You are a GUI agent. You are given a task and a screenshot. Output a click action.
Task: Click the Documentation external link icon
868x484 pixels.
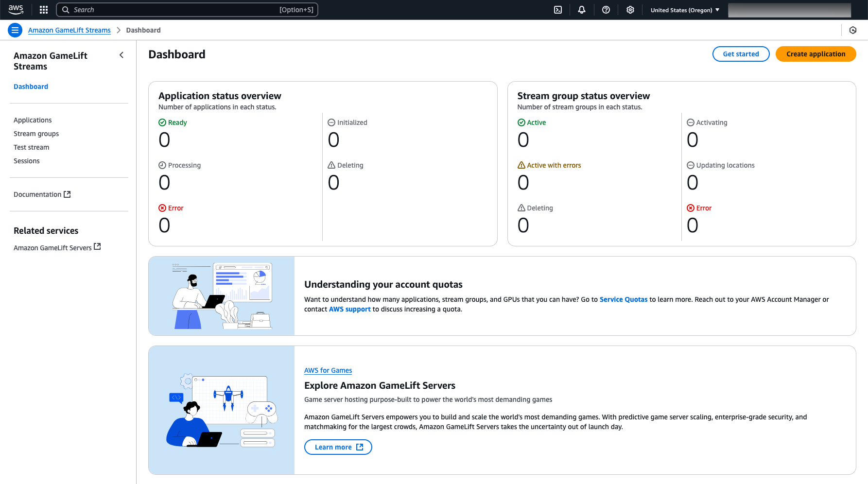coord(67,194)
